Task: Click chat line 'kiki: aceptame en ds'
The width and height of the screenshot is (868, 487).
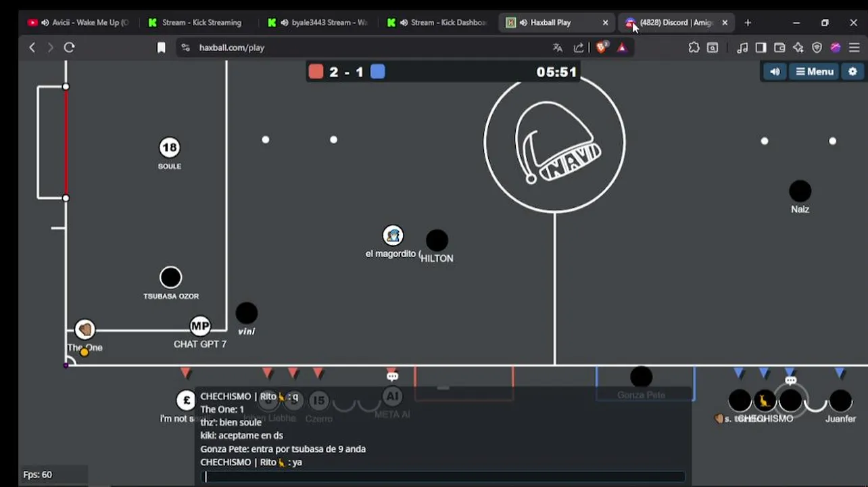Action: point(241,436)
